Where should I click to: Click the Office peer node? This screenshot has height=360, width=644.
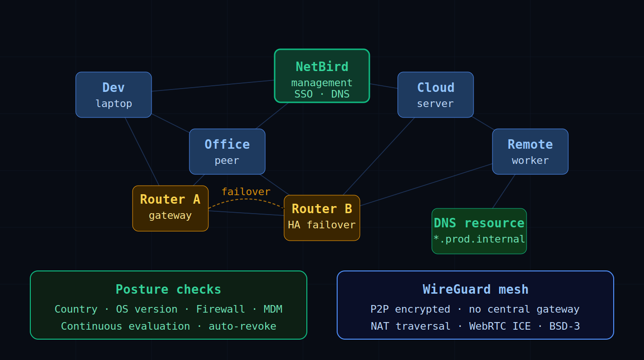(x=227, y=152)
